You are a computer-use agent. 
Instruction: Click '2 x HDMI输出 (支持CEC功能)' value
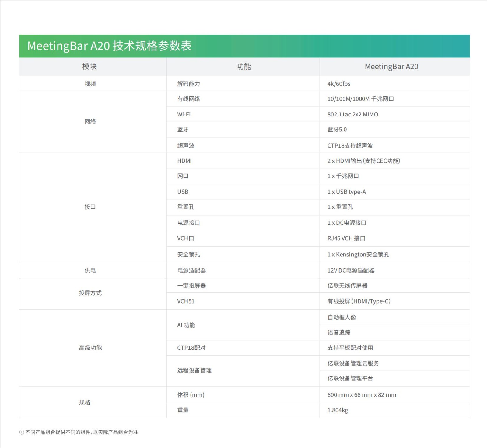click(364, 161)
